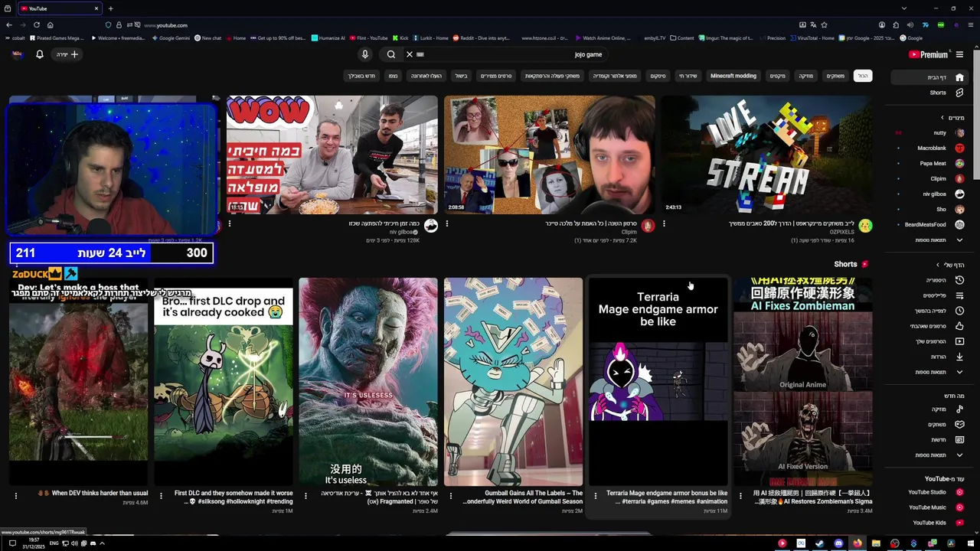Activate voice search microphone
This screenshot has height=551, width=980.
[365, 54]
